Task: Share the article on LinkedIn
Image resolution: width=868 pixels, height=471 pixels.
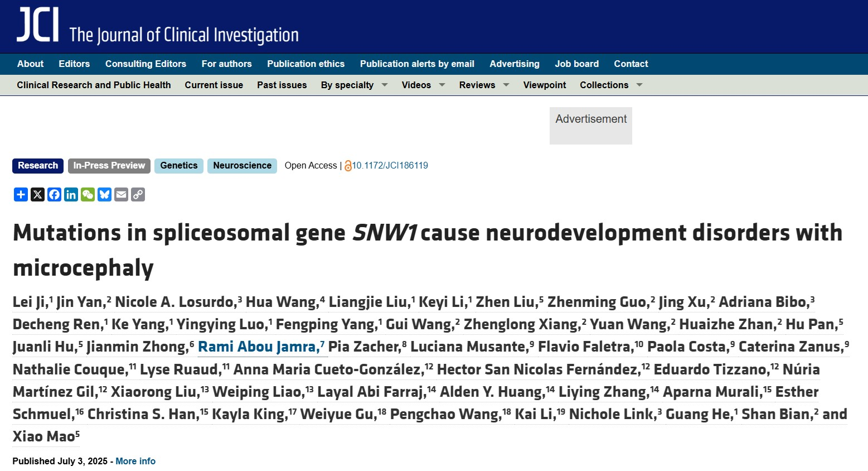Action: pos(71,194)
